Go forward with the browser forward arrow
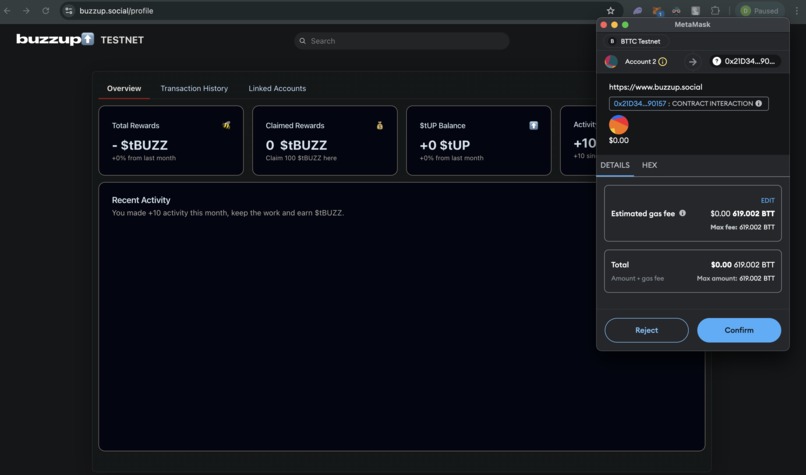 tap(26, 11)
